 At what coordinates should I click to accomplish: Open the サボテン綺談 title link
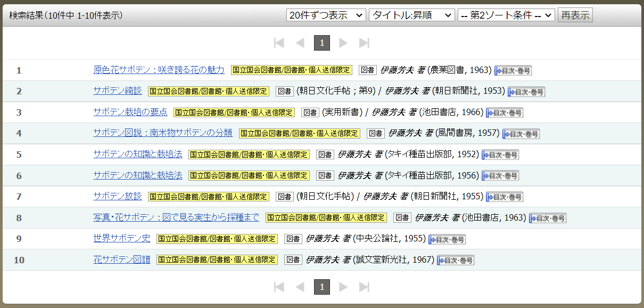point(118,91)
